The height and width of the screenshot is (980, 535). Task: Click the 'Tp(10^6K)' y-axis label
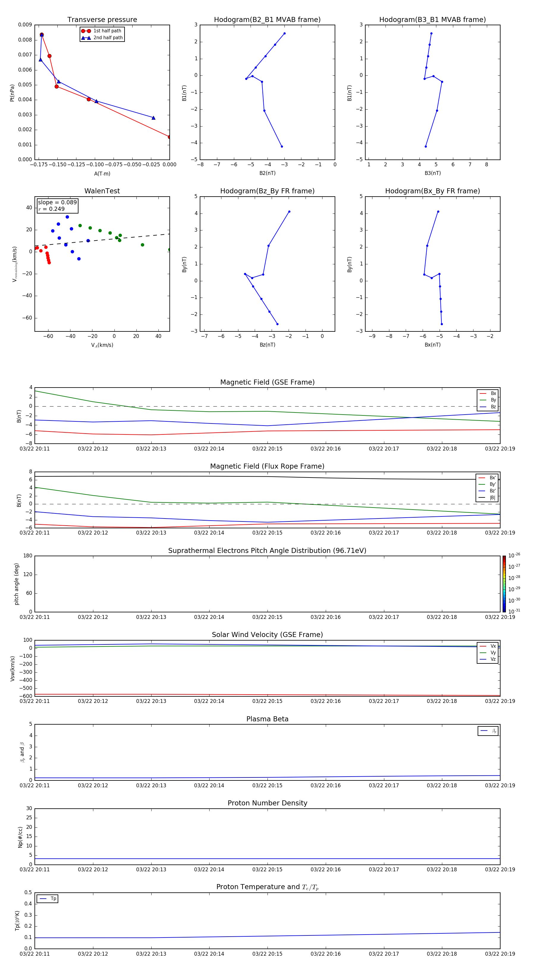pos(17,921)
